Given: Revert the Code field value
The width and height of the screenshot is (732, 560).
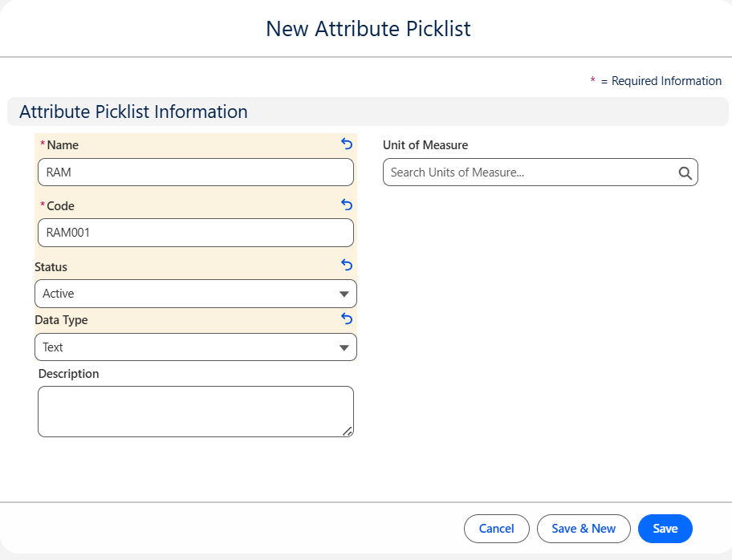Looking at the screenshot, I should click(x=347, y=205).
